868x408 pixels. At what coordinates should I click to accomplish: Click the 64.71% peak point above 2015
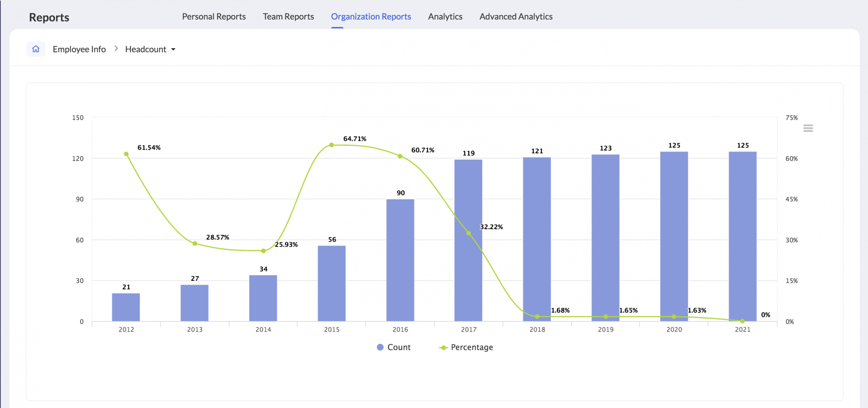331,145
